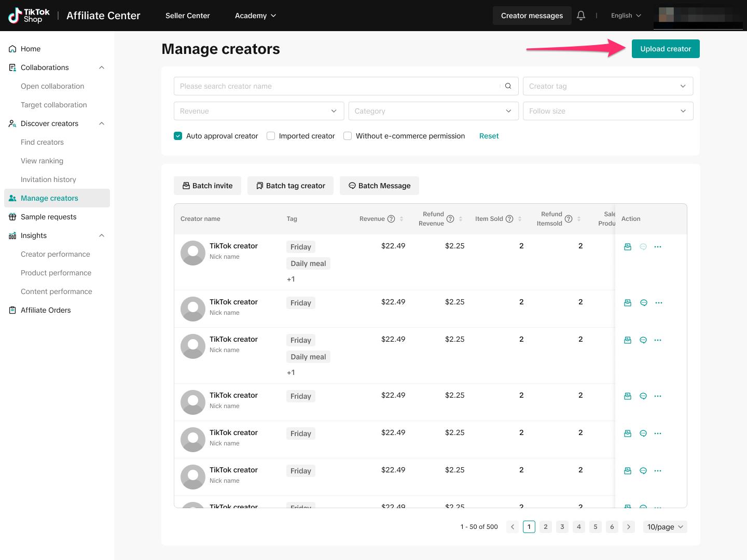Click the Upload creator button
747x560 pixels.
666,49
